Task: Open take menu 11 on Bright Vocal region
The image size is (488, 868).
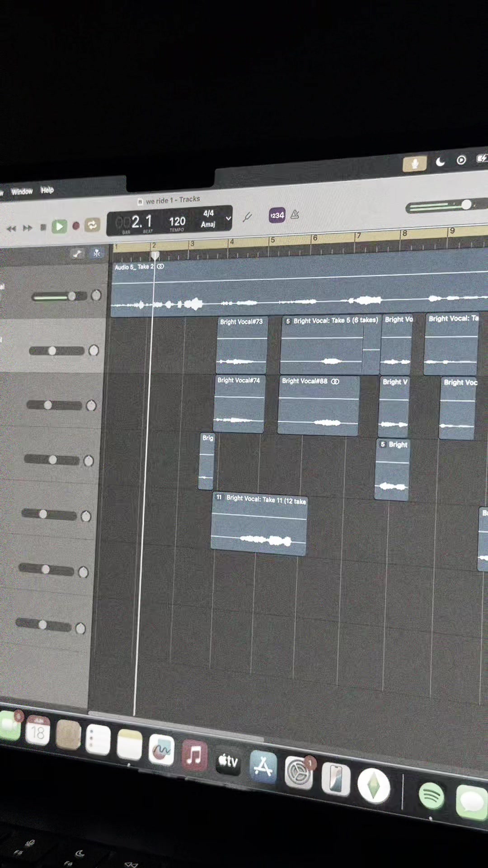Action: (x=219, y=497)
